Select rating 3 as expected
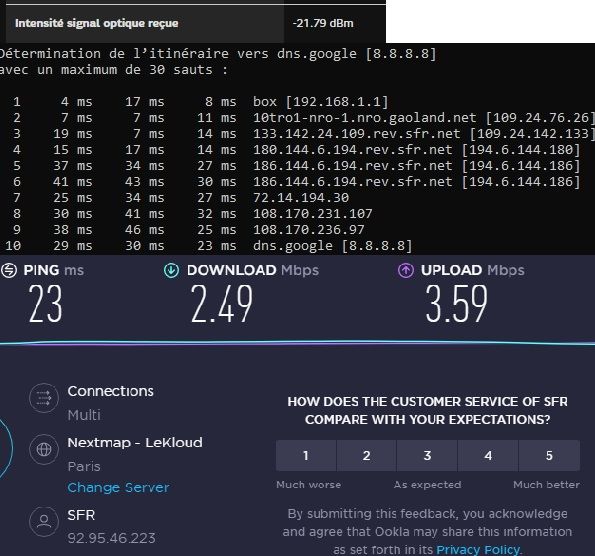This screenshot has width=595, height=556. [427, 455]
